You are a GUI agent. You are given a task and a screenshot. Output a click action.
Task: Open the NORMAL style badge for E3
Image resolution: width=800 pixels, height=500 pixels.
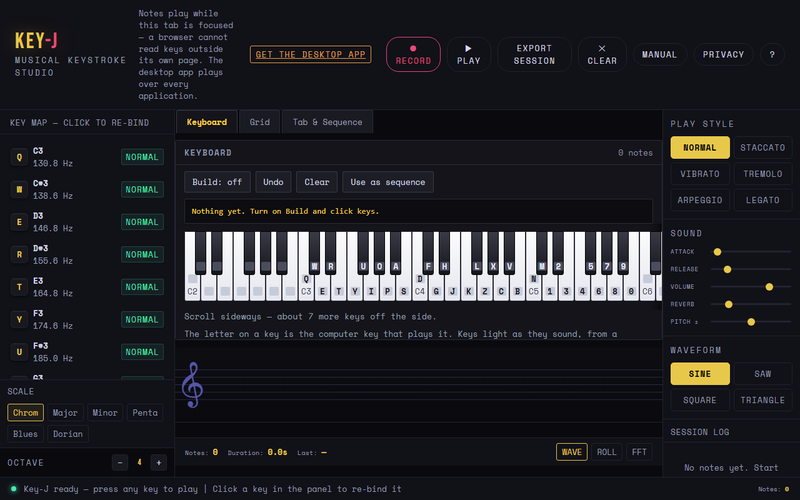pyautogui.click(x=142, y=287)
